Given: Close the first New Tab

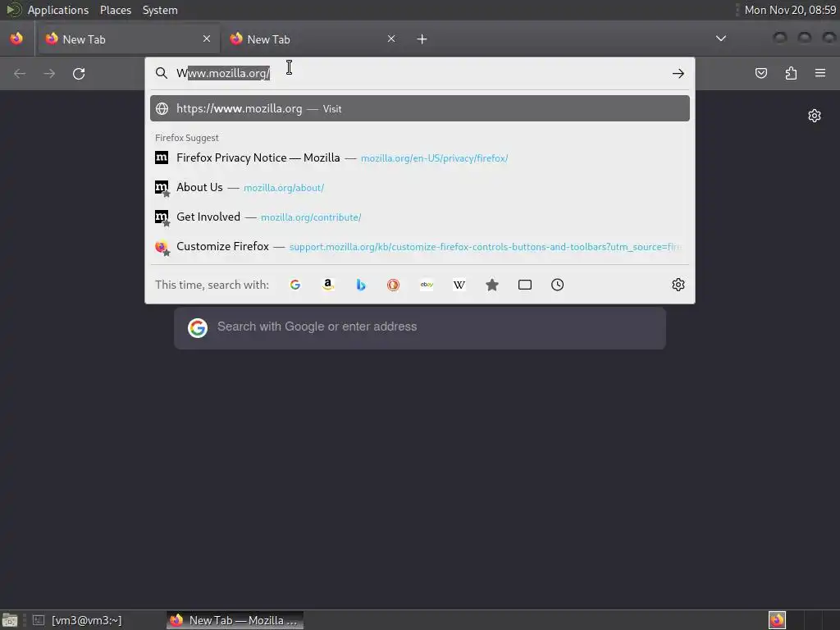Looking at the screenshot, I should [207, 39].
